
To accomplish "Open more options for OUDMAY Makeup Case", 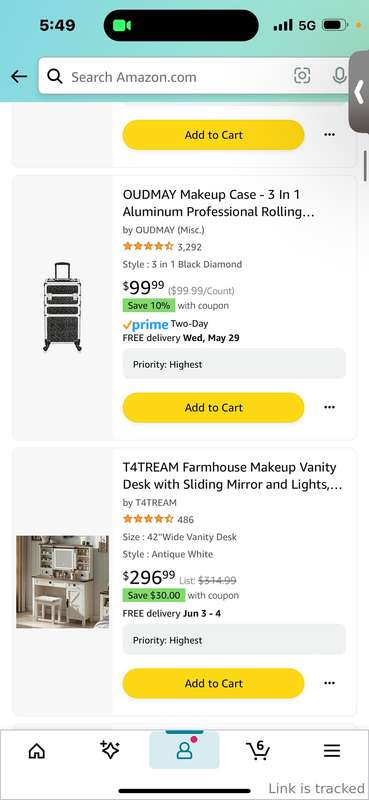I will [x=330, y=407].
